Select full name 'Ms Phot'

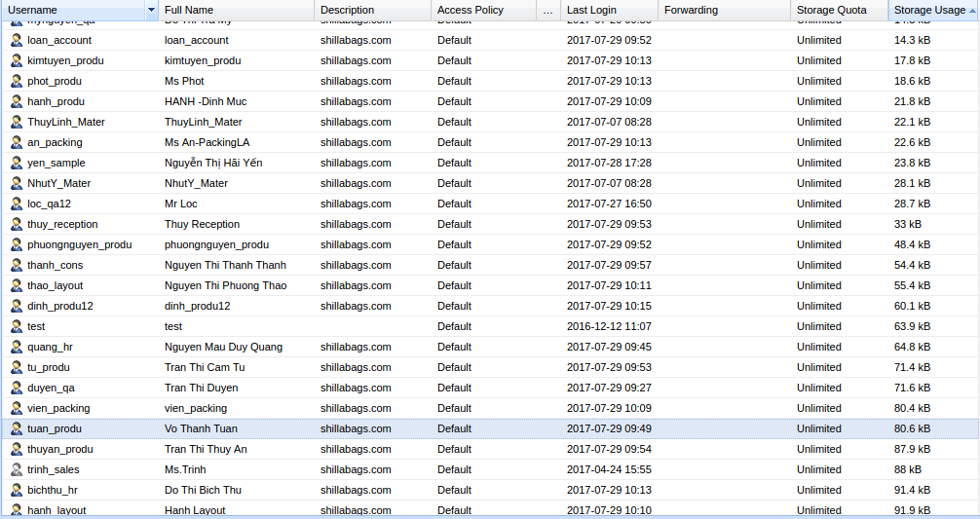pyautogui.click(x=184, y=81)
